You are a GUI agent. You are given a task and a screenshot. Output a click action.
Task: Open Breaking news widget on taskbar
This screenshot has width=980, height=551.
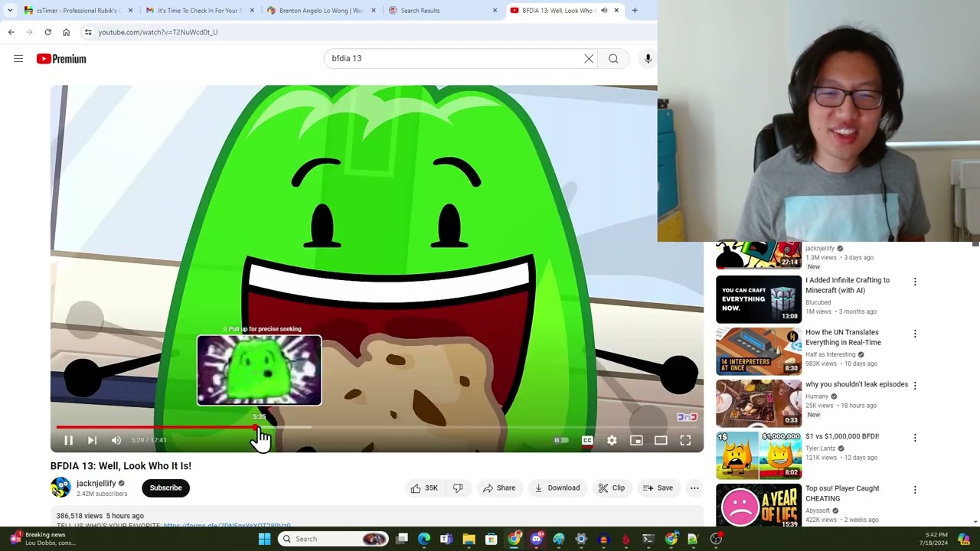click(44, 539)
